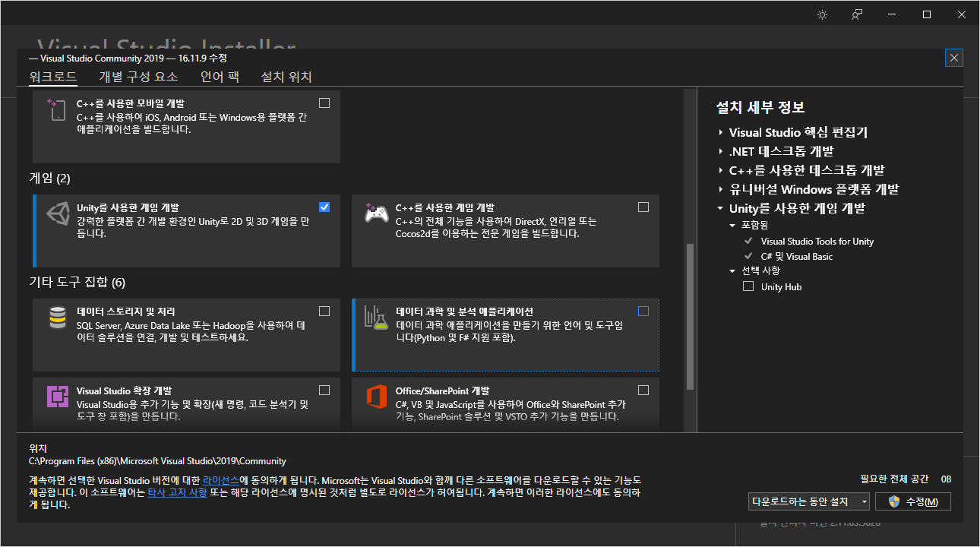Check the C++를 사용한 게임 개발 workload
Viewport: 980px width, 547px height.
coord(643,207)
